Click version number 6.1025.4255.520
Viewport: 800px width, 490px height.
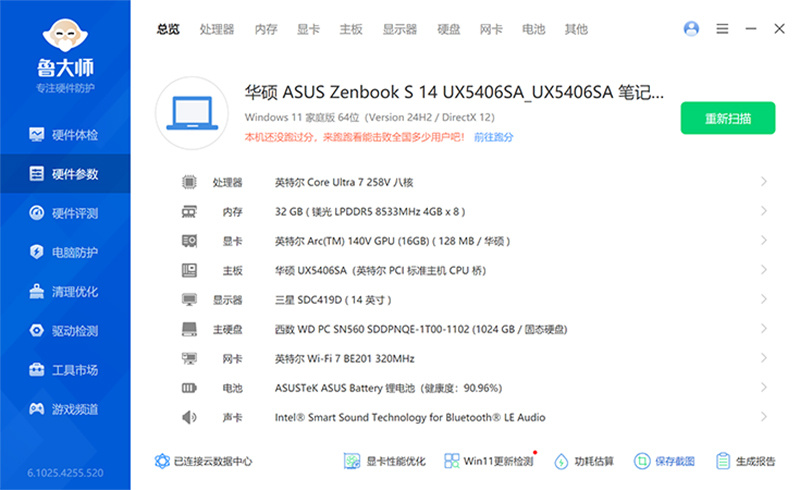(x=65, y=473)
